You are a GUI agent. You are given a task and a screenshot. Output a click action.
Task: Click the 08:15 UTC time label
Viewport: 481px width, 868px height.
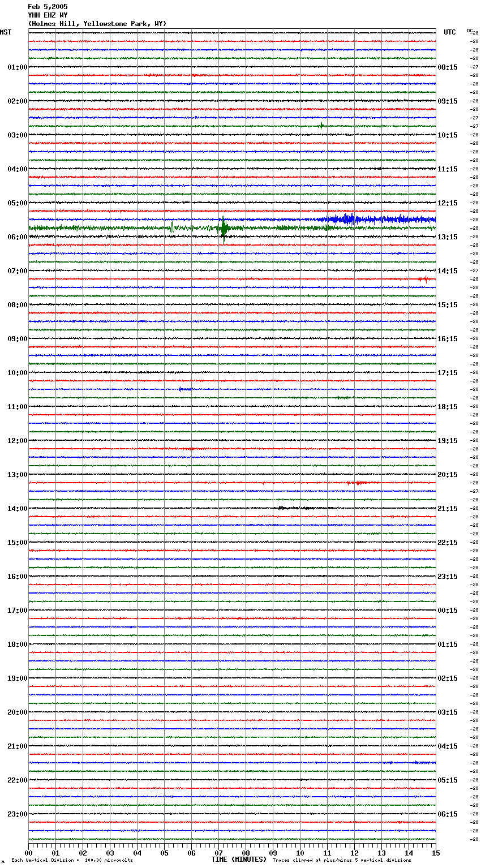click(x=448, y=67)
